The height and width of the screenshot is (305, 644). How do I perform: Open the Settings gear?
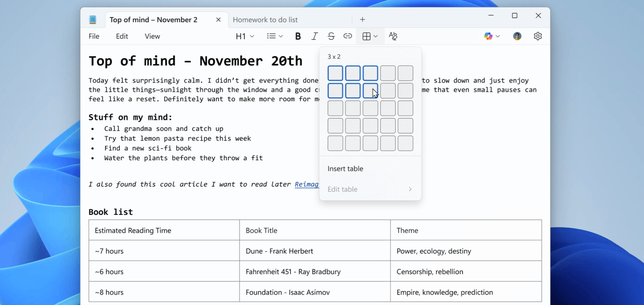tap(538, 36)
